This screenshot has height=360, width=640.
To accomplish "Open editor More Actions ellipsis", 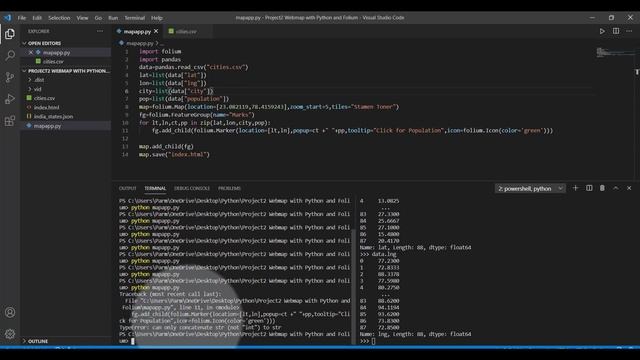I will tap(629, 31).
